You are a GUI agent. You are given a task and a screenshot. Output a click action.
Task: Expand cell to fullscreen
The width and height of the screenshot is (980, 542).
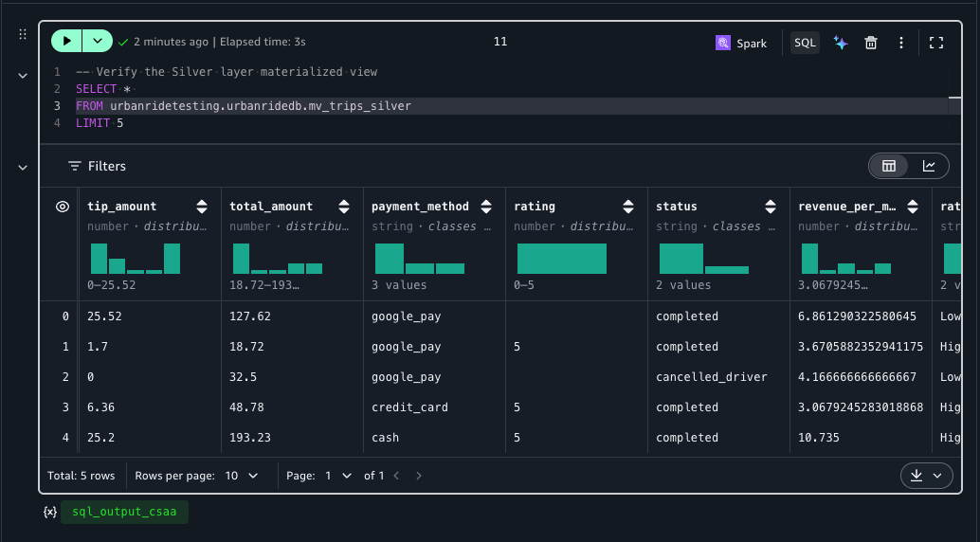[935, 43]
